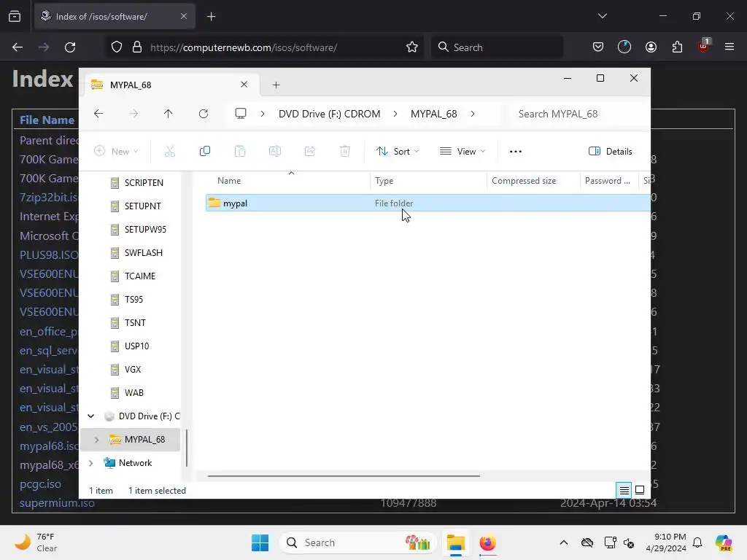Click the Cut scissors icon in Explorer toolbar
747x560 pixels.
point(169,152)
